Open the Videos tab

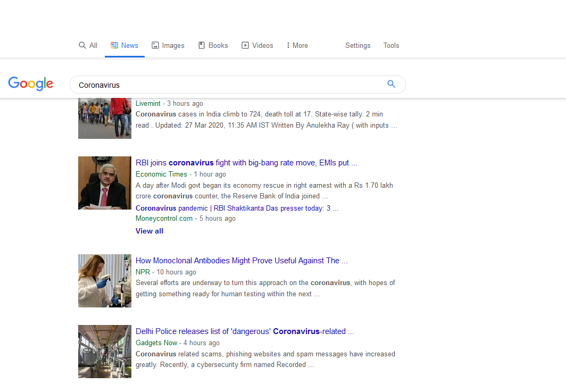pos(257,46)
